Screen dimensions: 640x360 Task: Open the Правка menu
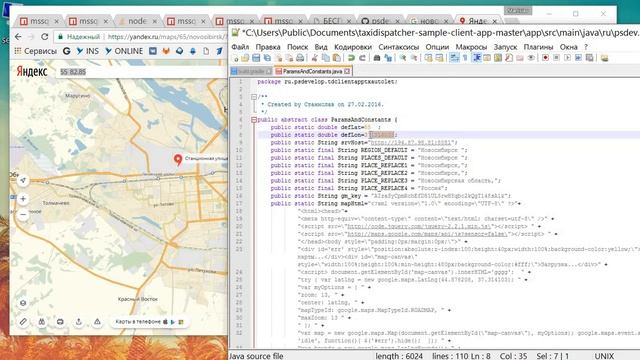[268, 47]
